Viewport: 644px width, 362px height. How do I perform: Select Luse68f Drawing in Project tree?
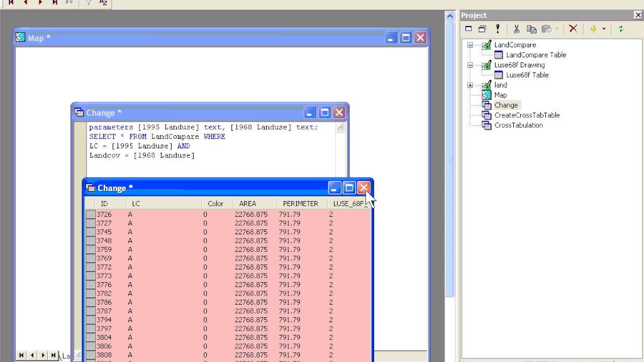[x=519, y=65]
